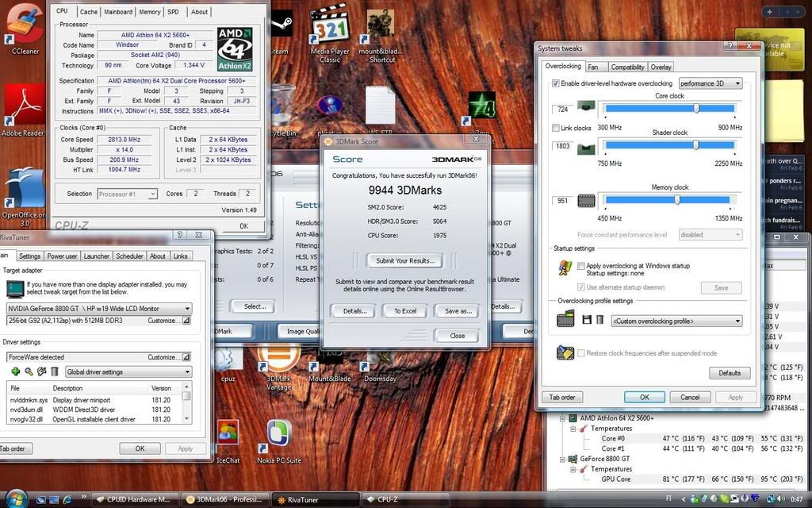Click the Core clock slider handle
This screenshot has height=508, width=812.
696,108
